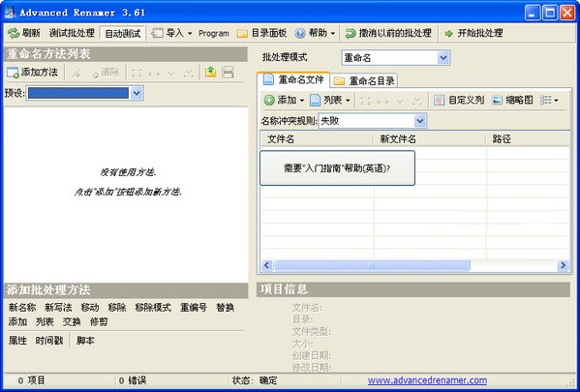
Task: Click the "0 项目" status bar entry
Action: (31, 380)
